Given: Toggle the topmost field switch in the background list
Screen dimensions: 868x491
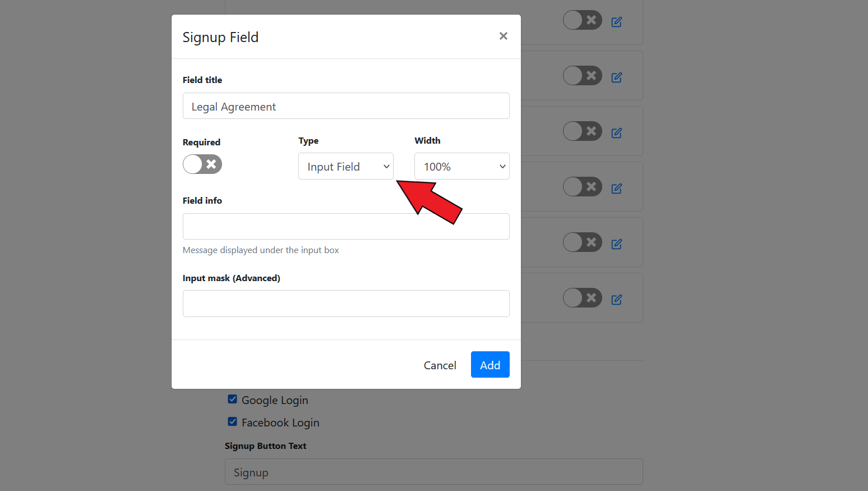Looking at the screenshot, I should click(x=582, y=20).
